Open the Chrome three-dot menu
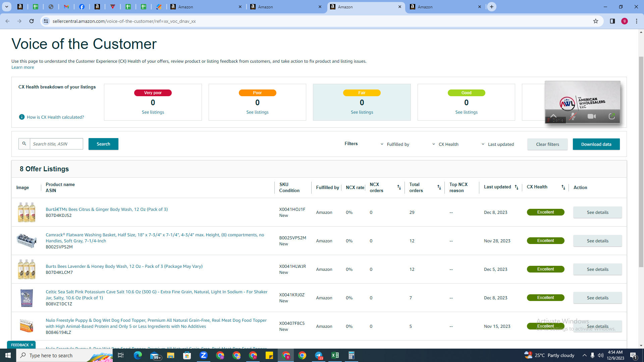 [x=637, y=21]
